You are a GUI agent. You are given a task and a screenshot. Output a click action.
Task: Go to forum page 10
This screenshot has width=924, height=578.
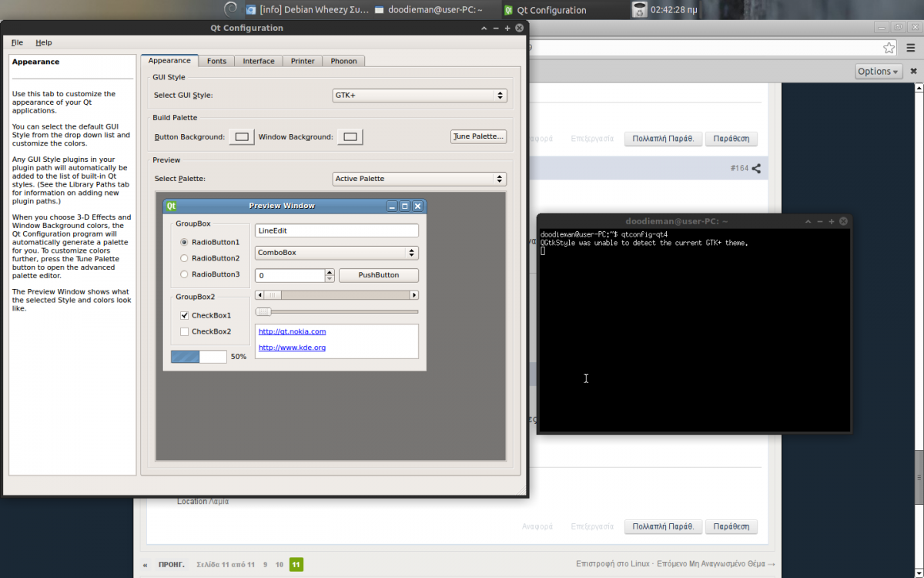280,565
